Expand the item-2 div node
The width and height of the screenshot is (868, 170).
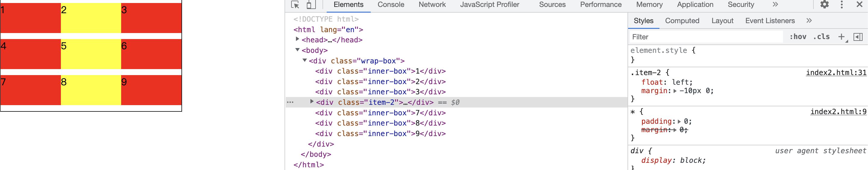pyautogui.click(x=312, y=102)
